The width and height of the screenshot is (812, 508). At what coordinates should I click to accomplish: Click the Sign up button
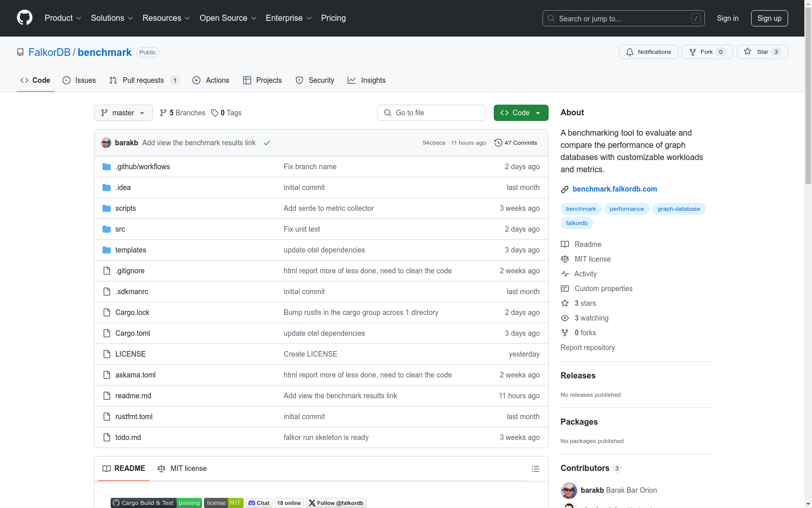(769, 18)
